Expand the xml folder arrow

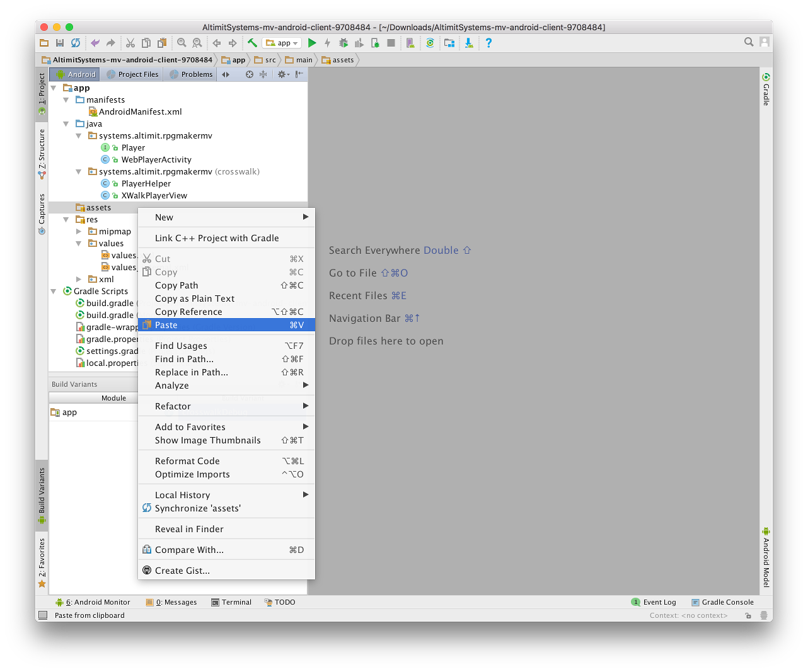click(x=79, y=280)
